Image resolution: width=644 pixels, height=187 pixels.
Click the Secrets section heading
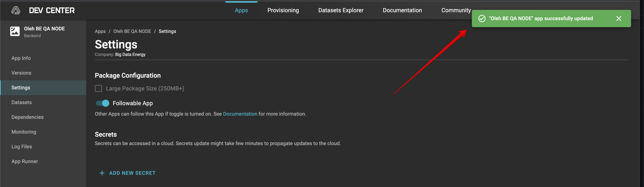[105, 134]
